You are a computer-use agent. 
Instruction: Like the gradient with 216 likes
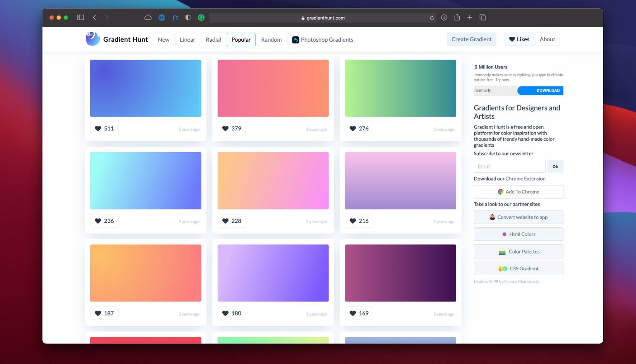coord(359,221)
